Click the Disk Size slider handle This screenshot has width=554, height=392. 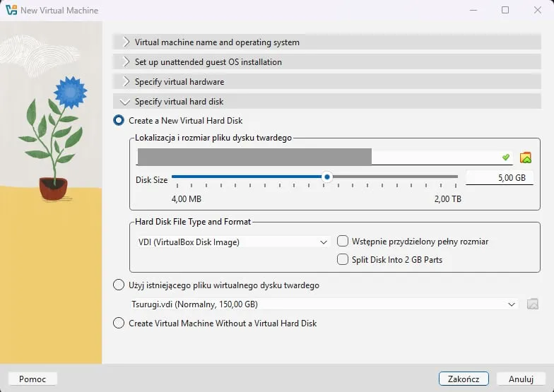(327, 177)
